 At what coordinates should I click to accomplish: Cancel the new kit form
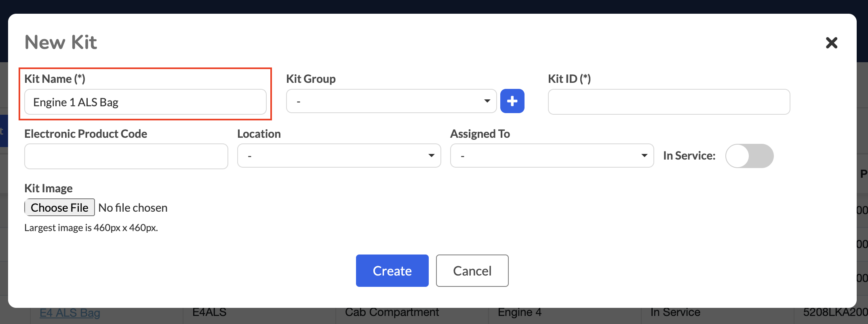472,271
